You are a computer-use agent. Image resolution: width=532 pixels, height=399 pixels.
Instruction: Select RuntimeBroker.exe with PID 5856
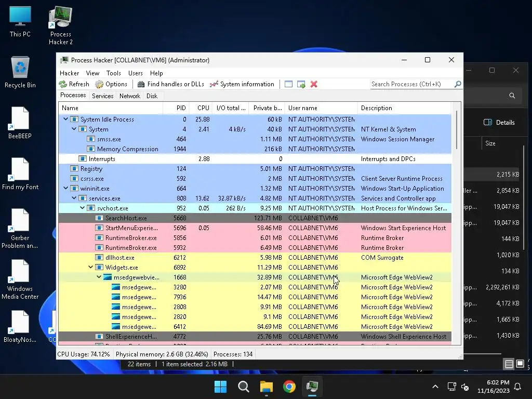tap(255, 237)
